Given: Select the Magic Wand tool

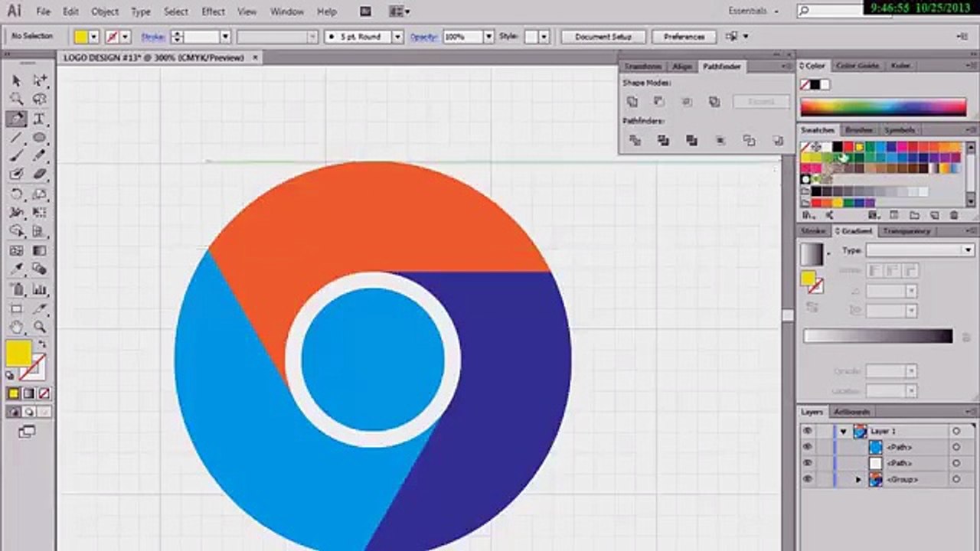Looking at the screenshot, I should pyautogui.click(x=17, y=99).
